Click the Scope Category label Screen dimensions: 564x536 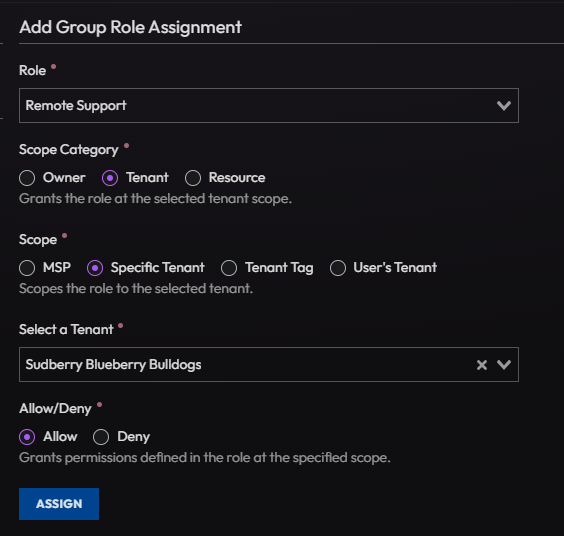[69, 150]
